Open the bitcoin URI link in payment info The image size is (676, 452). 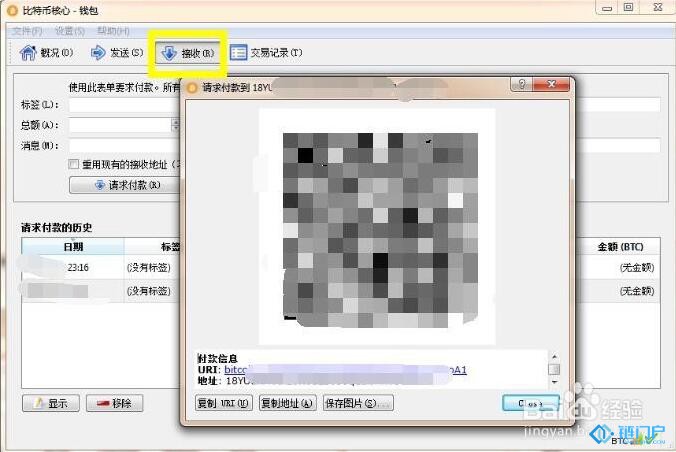345,370
